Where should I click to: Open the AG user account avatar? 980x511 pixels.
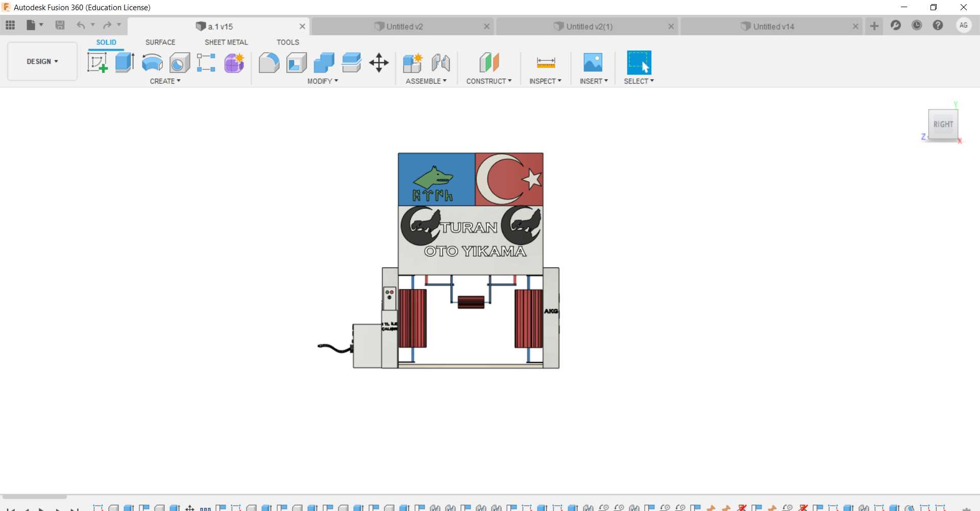964,25
